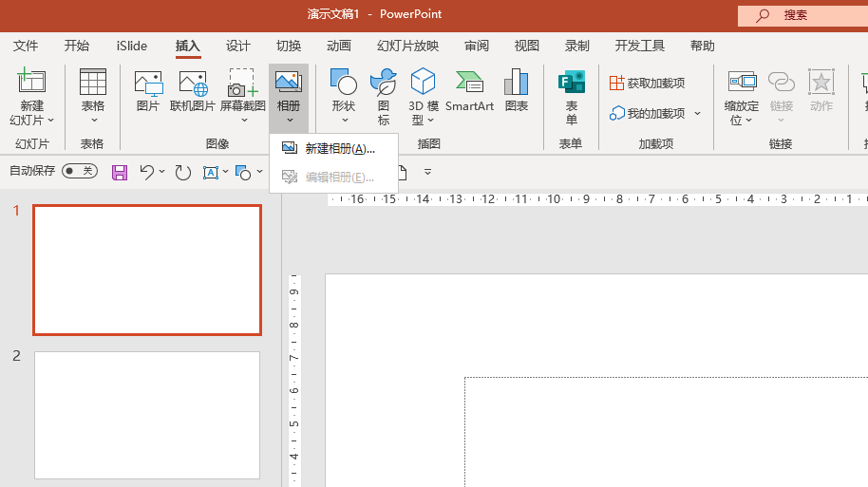Switch to the iSlide tab

132,46
